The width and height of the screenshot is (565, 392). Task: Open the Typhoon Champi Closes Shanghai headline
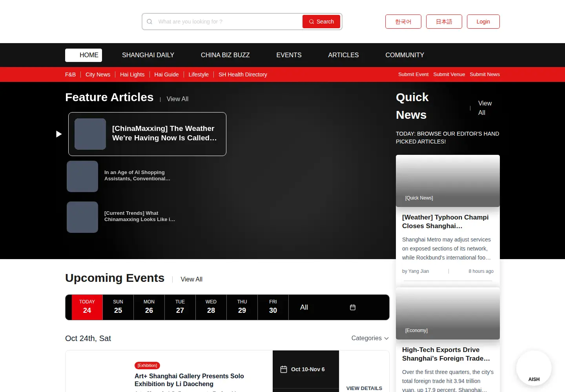445,221
